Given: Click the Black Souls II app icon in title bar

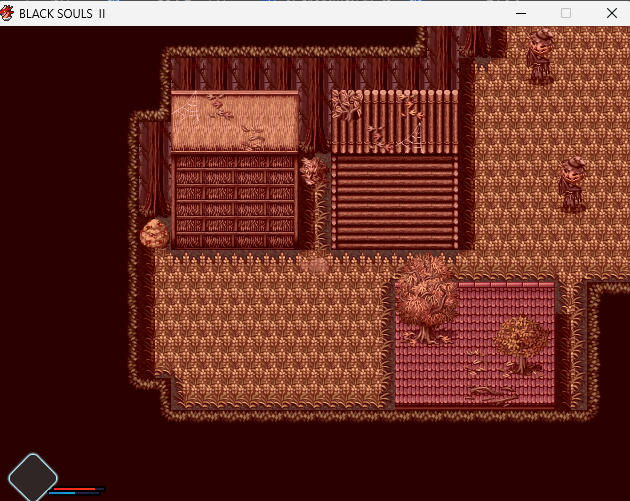Looking at the screenshot, I should coord(7,13).
